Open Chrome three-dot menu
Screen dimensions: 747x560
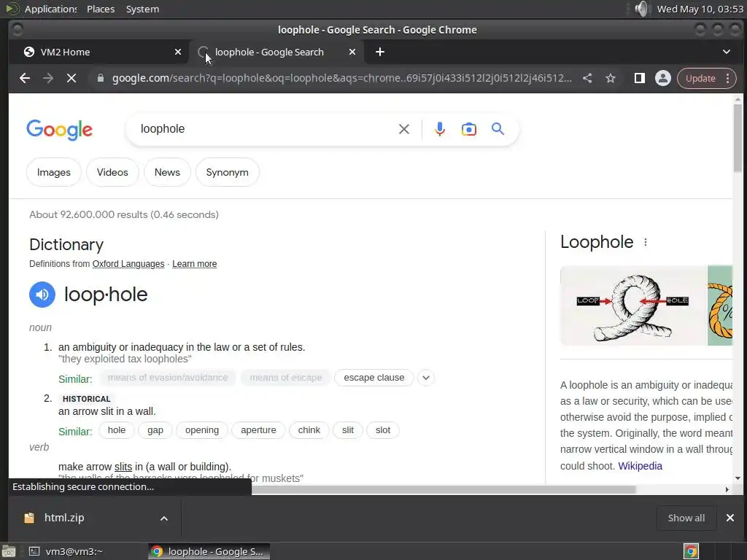[727, 79]
